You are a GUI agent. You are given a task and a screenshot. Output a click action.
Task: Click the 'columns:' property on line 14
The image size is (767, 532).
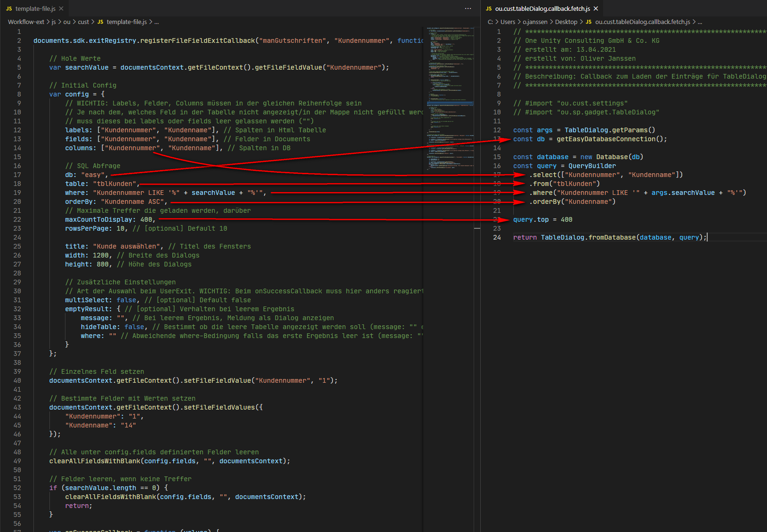[81, 148]
